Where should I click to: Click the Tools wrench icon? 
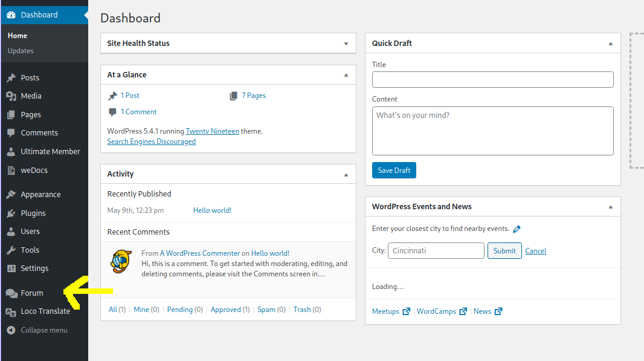point(11,250)
